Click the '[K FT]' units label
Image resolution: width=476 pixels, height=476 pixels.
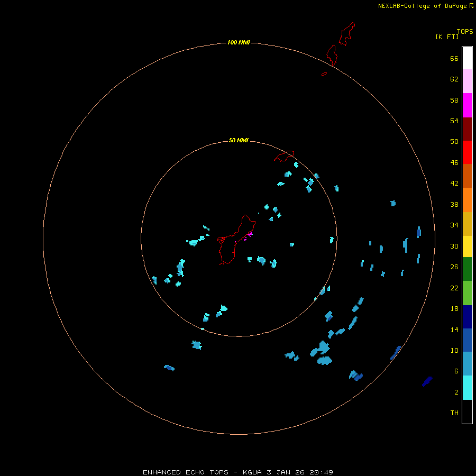(x=447, y=36)
